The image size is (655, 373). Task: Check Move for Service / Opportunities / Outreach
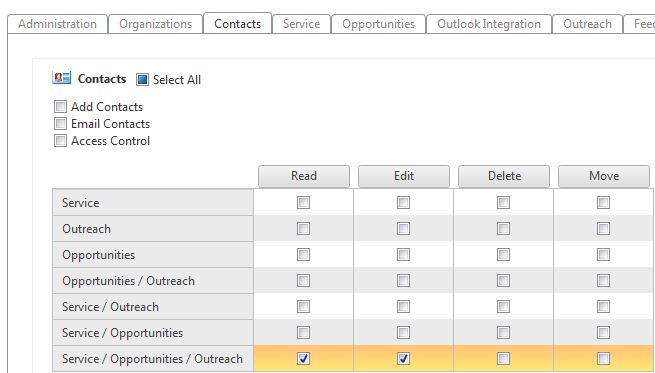(x=603, y=358)
